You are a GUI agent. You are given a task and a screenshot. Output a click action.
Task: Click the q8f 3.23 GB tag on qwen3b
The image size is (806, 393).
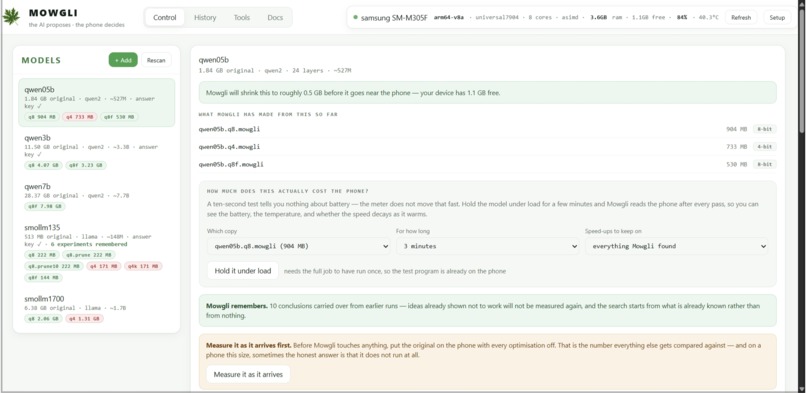86,165
